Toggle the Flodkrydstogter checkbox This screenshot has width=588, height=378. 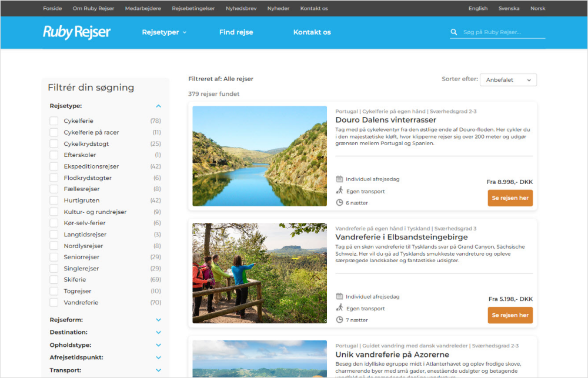(54, 178)
